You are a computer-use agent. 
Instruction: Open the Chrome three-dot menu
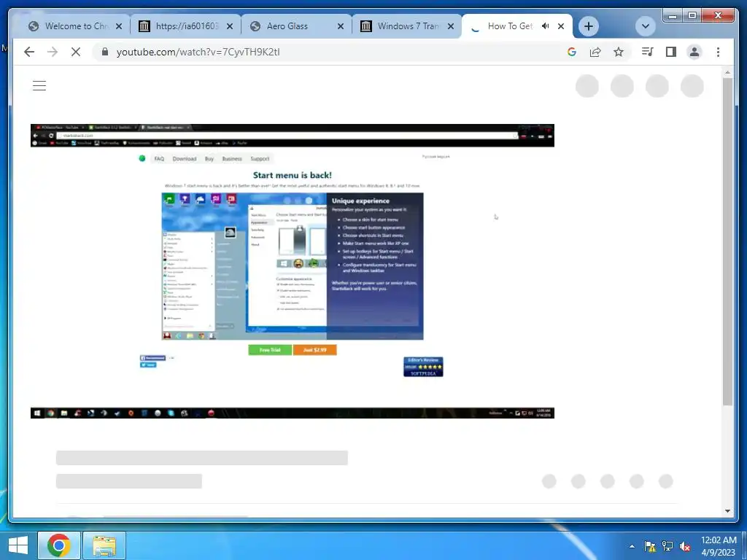coord(718,52)
